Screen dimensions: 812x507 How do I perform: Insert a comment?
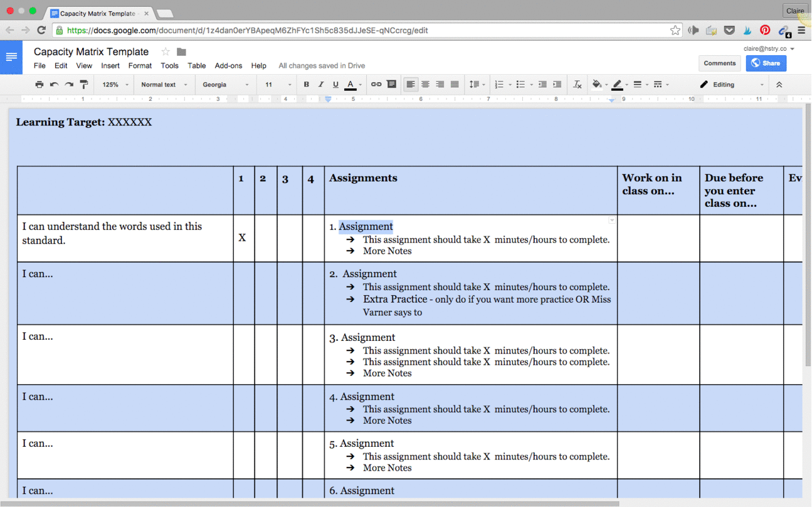coord(391,84)
